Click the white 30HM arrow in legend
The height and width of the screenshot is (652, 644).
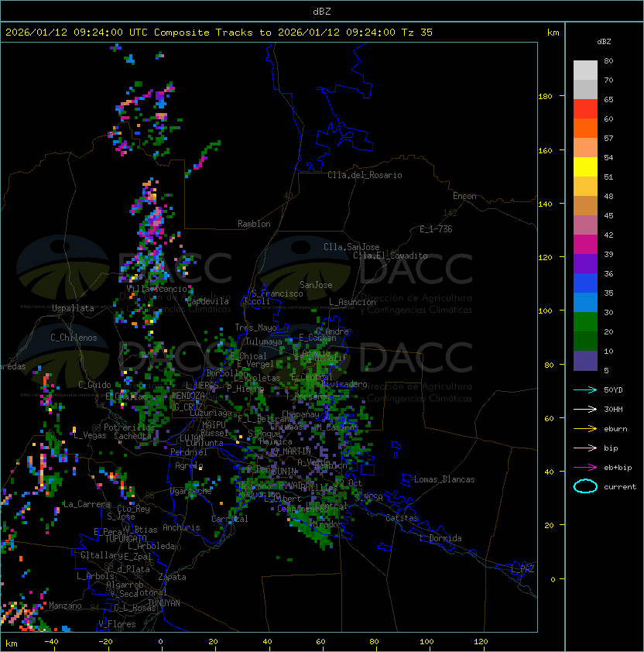(x=585, y=409)
